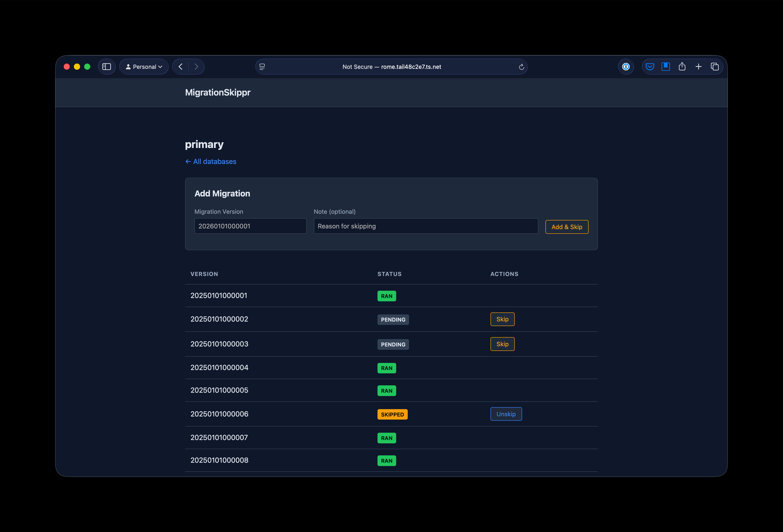Screen dimensions: 783x532
Task: Toggle the Safari sidebar icon
Action: (106, 67)
